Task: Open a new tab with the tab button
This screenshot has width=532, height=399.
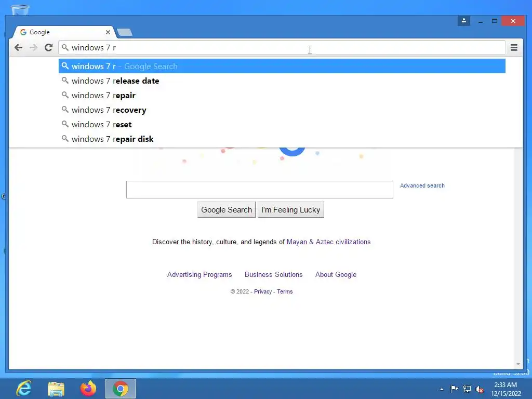Action: tap(125, 32)
